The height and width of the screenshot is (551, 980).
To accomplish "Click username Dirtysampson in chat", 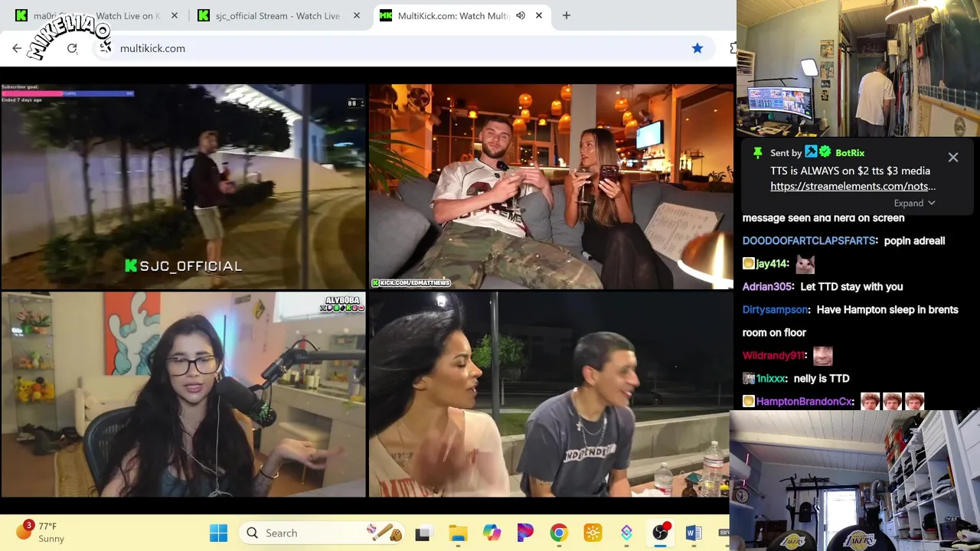I will click(776, 310).
